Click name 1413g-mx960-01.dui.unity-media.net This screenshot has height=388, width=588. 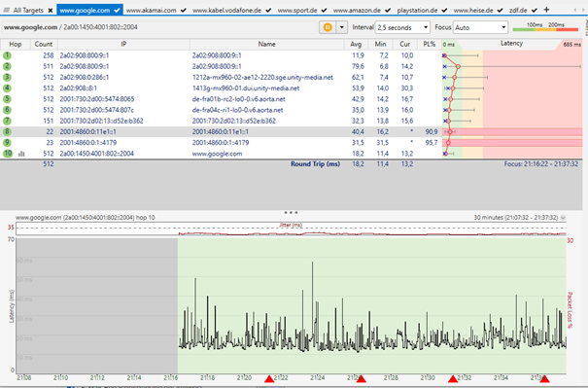[246, 88]
